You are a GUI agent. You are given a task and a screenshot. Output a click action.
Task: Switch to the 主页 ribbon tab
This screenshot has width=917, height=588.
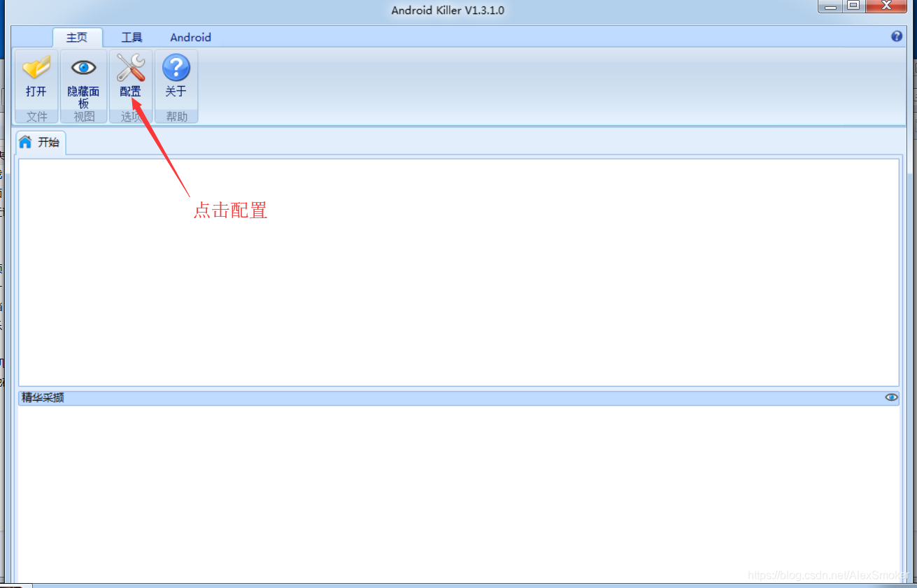[77, 38]
